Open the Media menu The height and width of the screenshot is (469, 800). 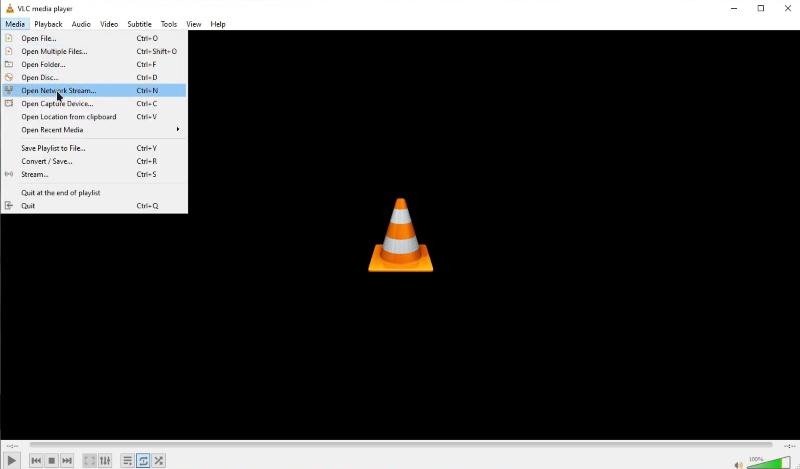click(15, 24)
